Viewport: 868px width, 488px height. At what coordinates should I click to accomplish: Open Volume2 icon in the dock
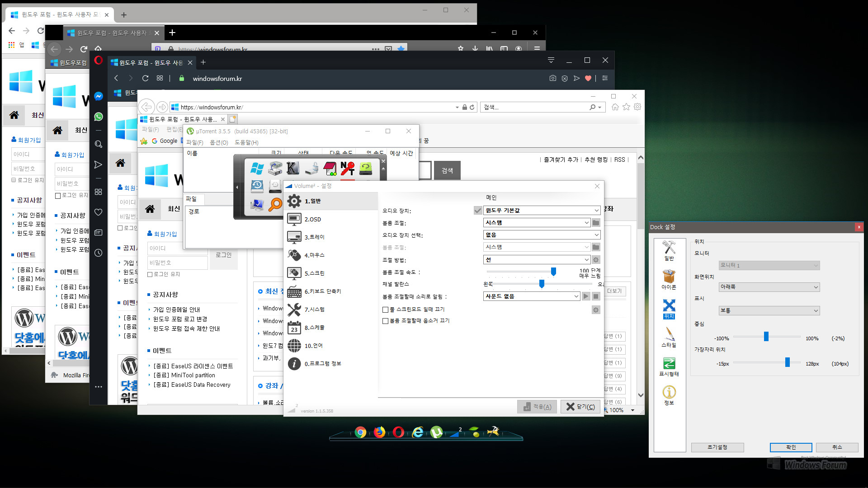[455, 432]
